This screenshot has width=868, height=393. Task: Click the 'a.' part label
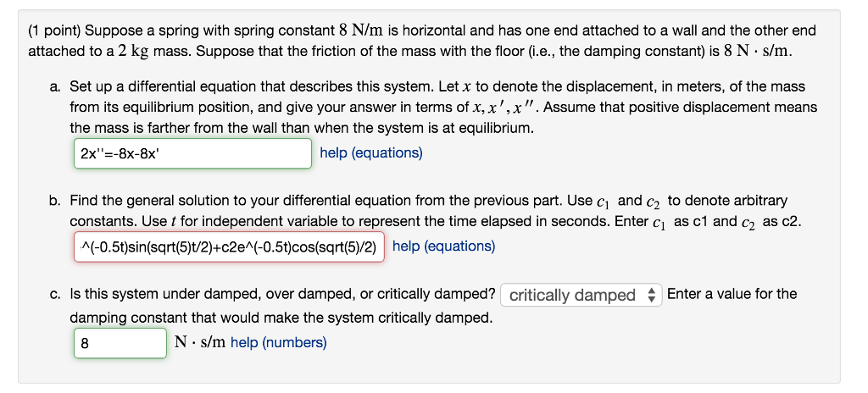pos(54,86)
